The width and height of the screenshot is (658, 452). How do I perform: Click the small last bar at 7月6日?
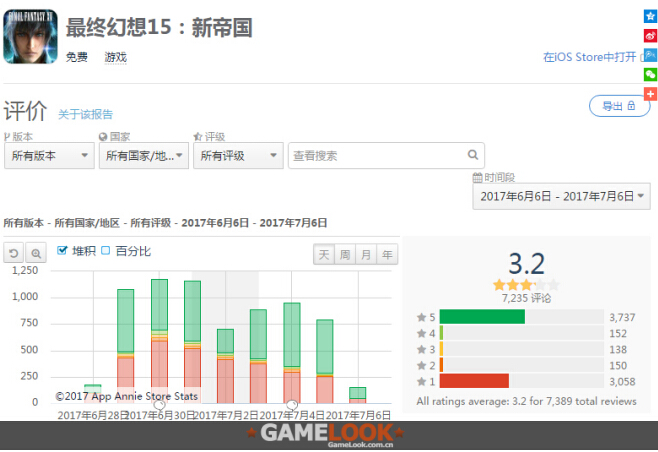(x=358, y=395)
